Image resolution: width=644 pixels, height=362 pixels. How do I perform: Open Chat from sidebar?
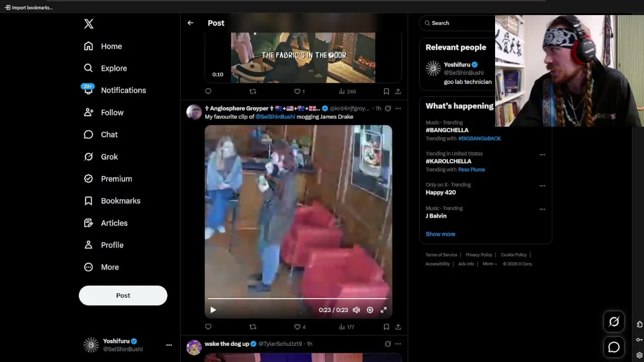pos(101,135)
